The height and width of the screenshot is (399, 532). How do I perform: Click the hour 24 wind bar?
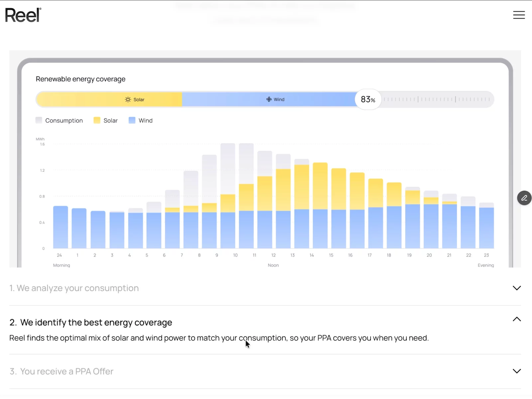click(61, 227)
